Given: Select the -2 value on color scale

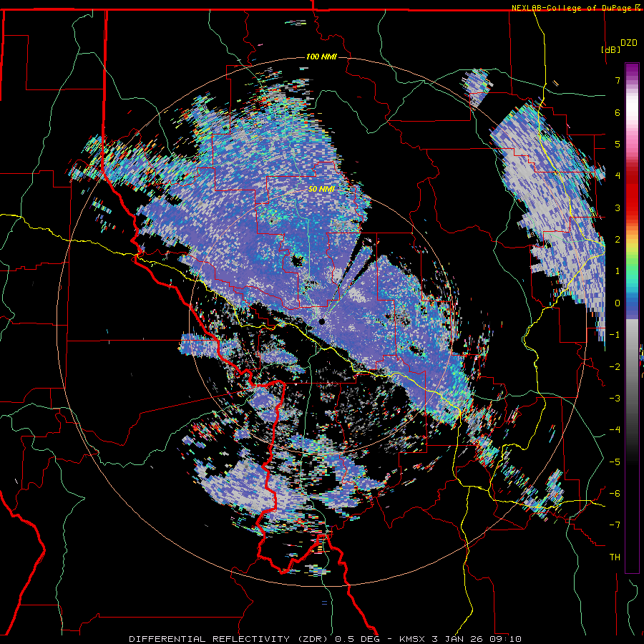Looking at the screenshot, I should pos(615,367).
